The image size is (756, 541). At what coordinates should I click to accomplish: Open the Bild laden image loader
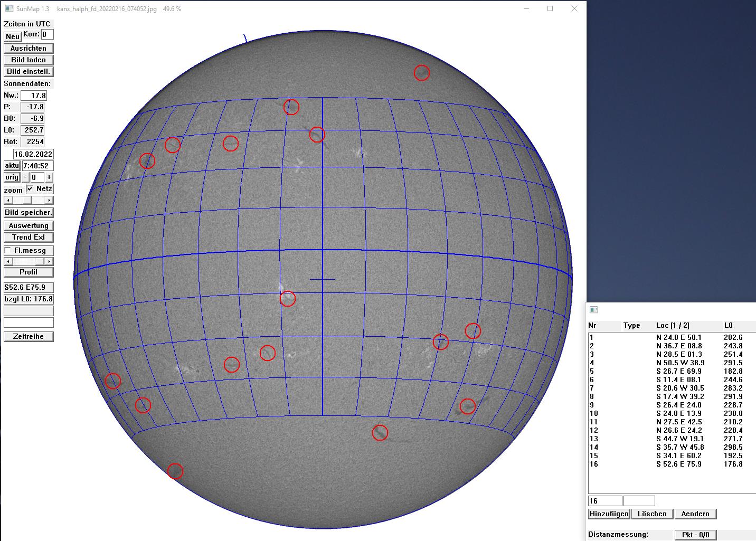click(x=29, y=60)
